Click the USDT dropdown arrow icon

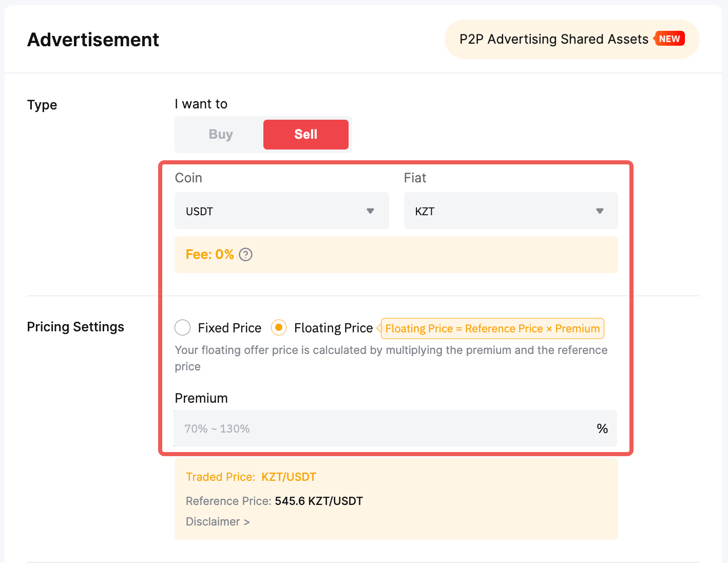(x=370, y=211)
